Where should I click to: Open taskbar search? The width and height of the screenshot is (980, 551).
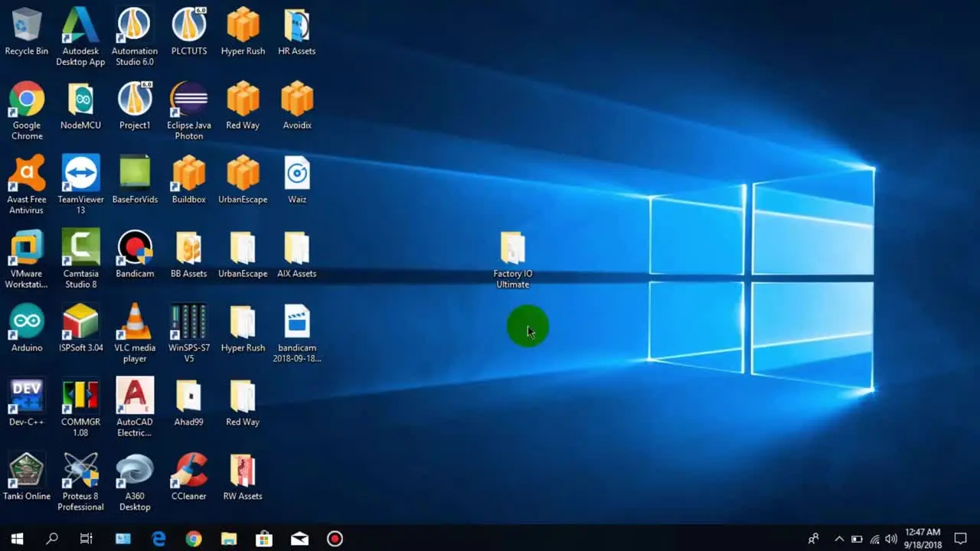(x=52, y=539)
